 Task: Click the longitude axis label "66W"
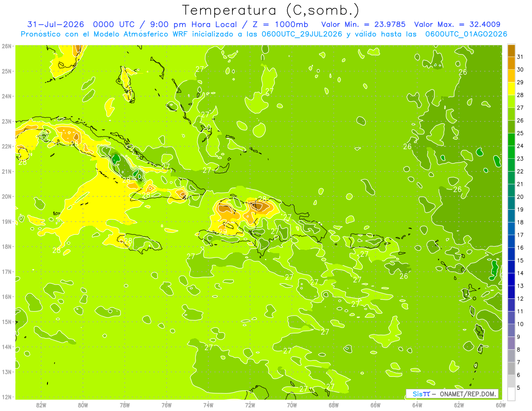(376, 405)
